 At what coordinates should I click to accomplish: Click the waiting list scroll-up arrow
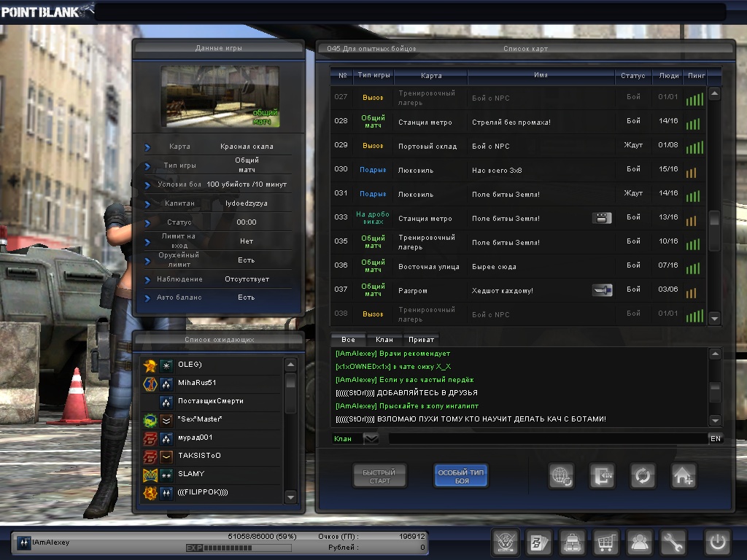tap(290, 365)
